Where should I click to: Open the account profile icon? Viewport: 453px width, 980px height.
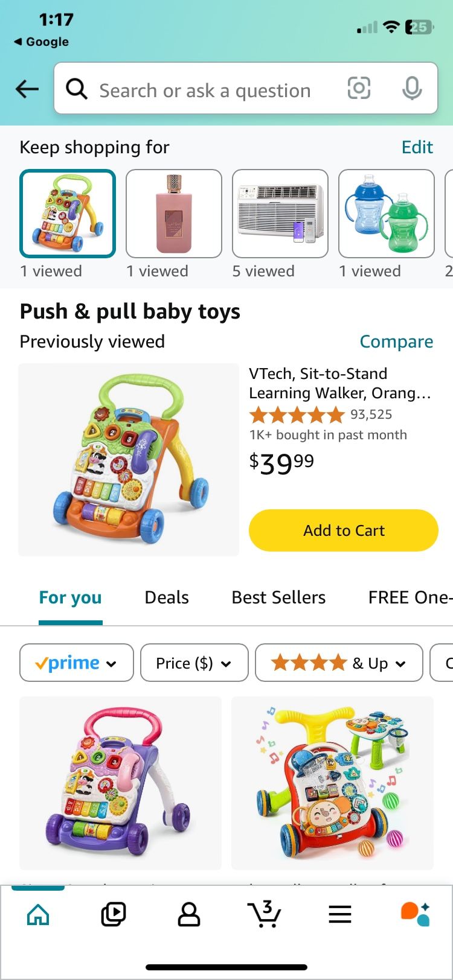(x=188, y=914)
